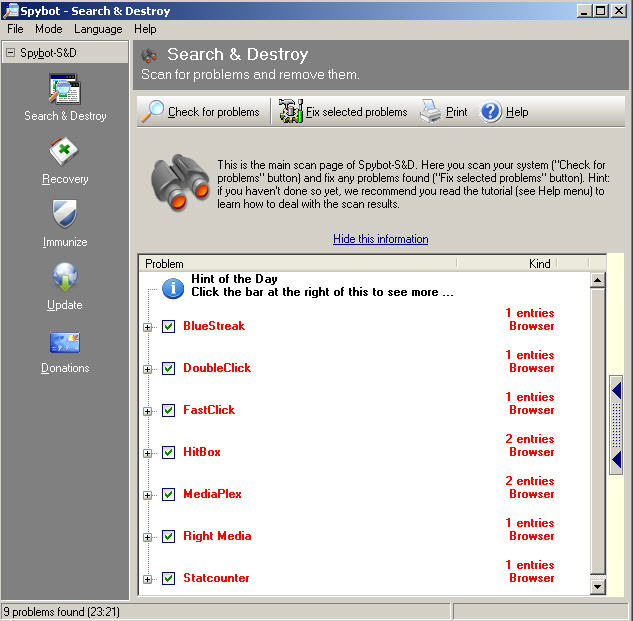The image size is (633, 621).
Task: Uncheck the DoubleClick checkbox
Action: click(168, 368)
